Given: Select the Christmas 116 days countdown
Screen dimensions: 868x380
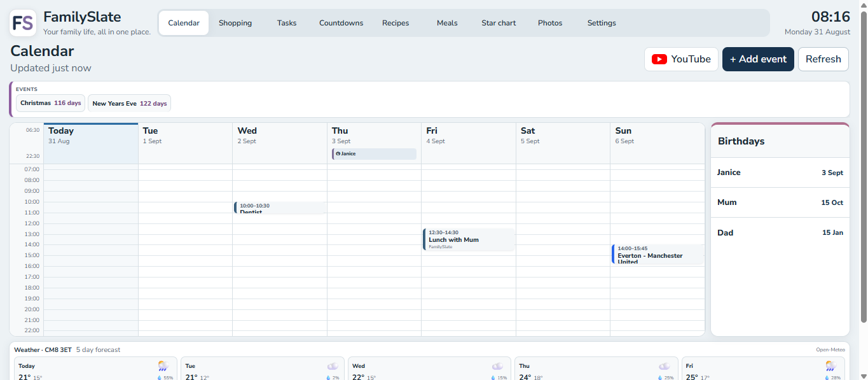Looking at the screenshot, I should point(51,103).
